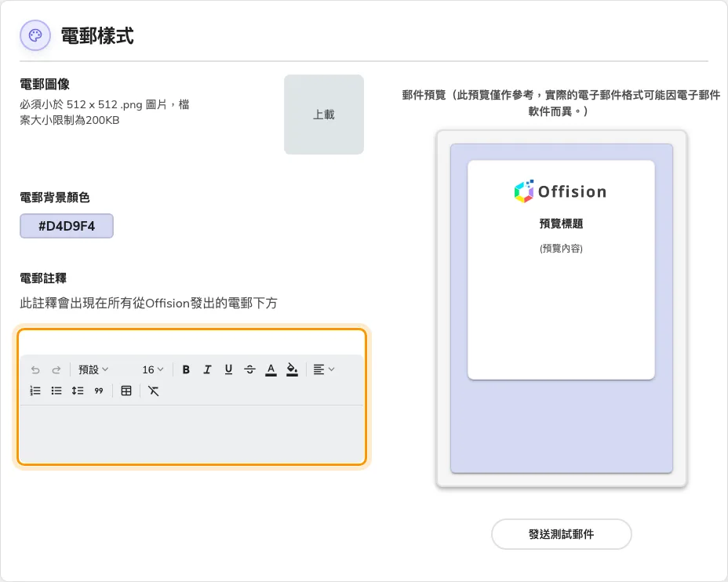The width and height of the screenshot is (728, 582).
Task: Toggle italic formatting
Action: click(207, 369)
